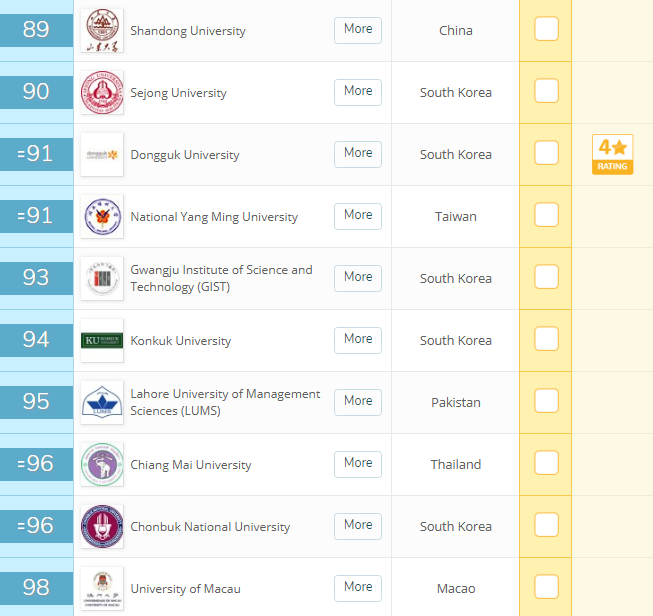Click the Chiang Mai University elephant logo
The height and width of the screenshot is (616, 653).
click(102, 464)
